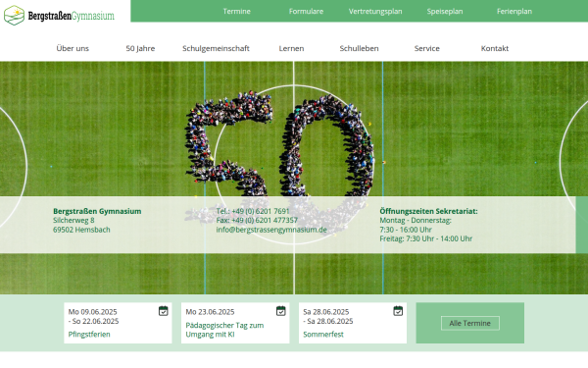Click the calendar icon on Pädagogischer Tag card
This screenshot has width=588, height=368.
click(x=281, y=311)
